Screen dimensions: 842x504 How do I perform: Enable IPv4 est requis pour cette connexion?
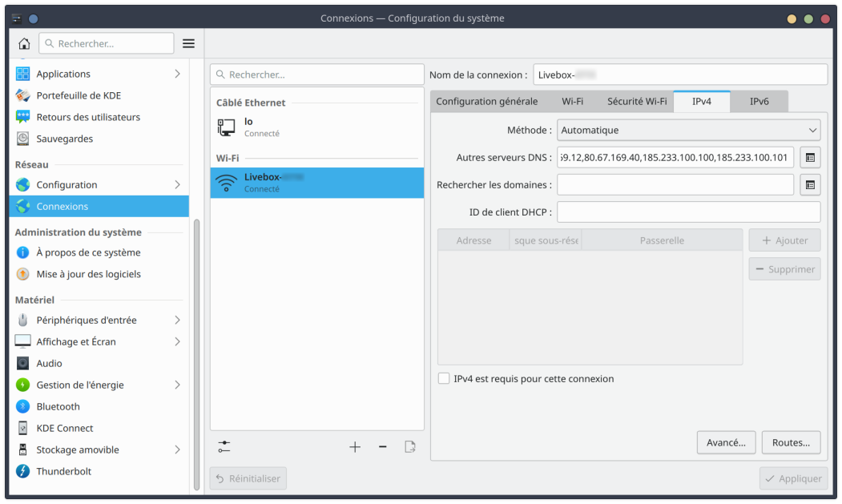(x=444, y=378)
